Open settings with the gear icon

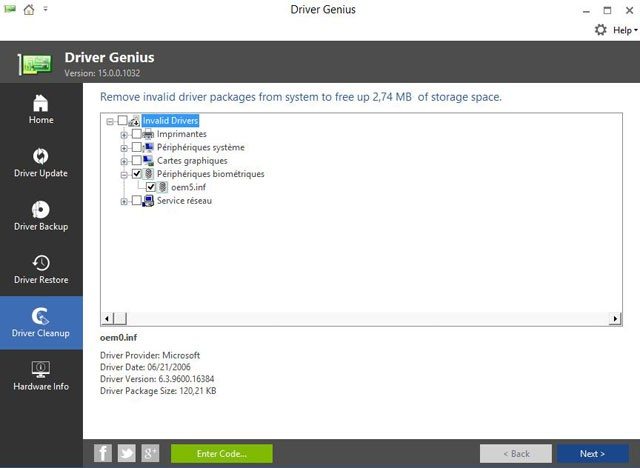click(600, 30)
